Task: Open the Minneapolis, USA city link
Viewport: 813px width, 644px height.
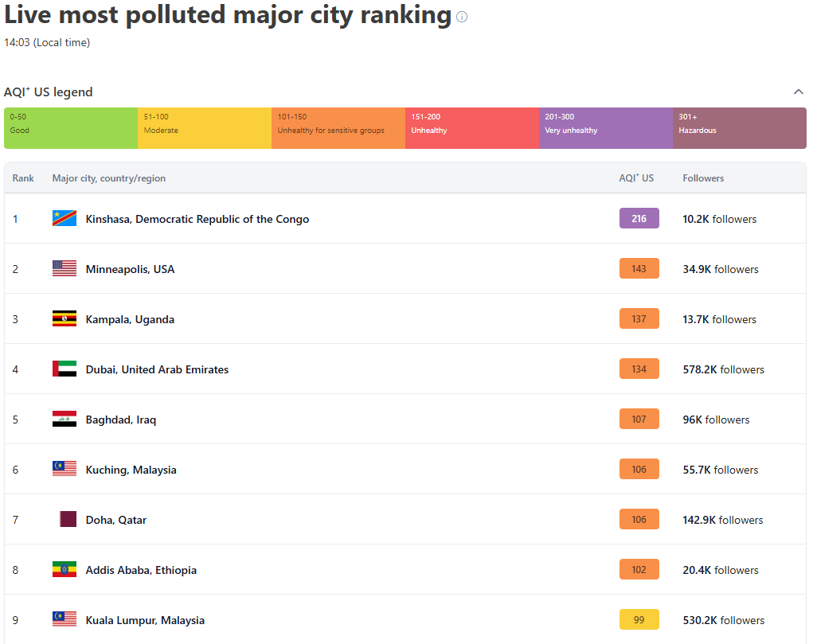Action: click(x=130, y=269)
